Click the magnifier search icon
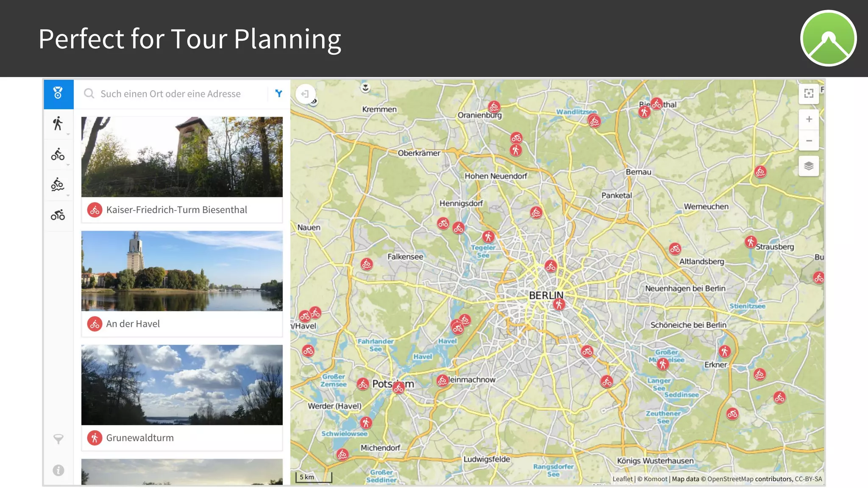The width and height of the screenshot is (868, 488). pyautogui.click(x=89, y=94)
